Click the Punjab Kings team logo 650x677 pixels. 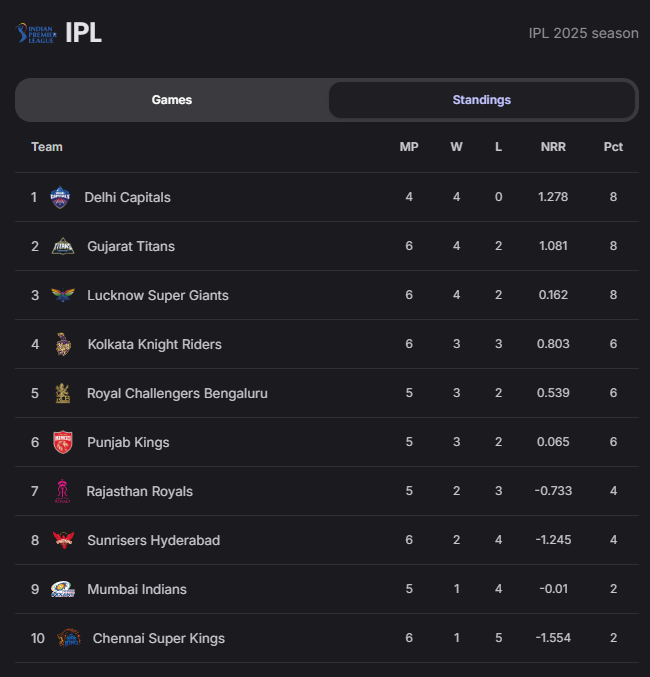63,442
